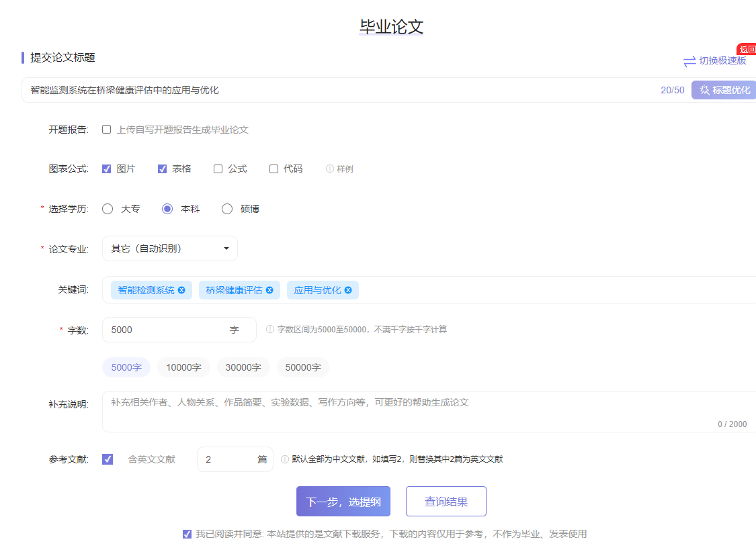The width and height of the screenshot is (756, 558).
Task: Remove the 智能检测系统 keyword tag
Action: click(181, 290)
